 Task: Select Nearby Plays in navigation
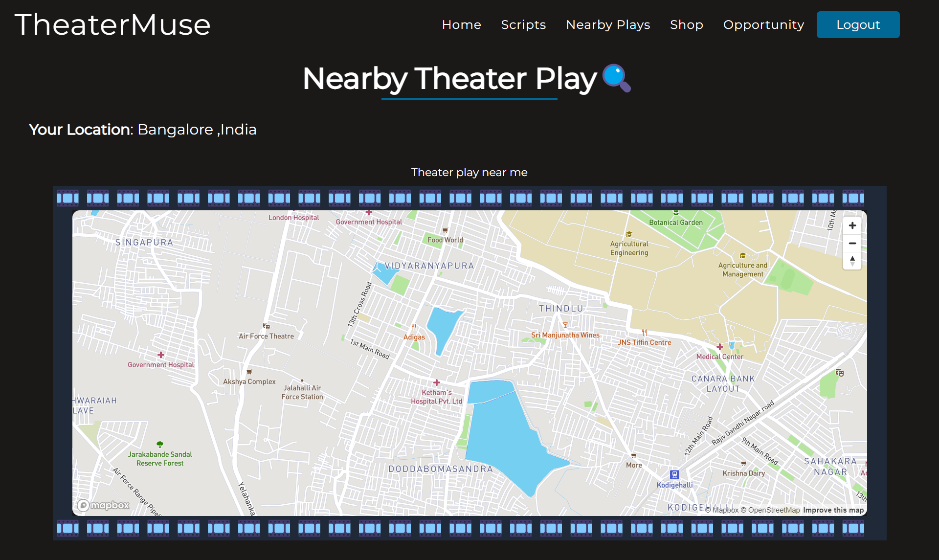[608, 24]
